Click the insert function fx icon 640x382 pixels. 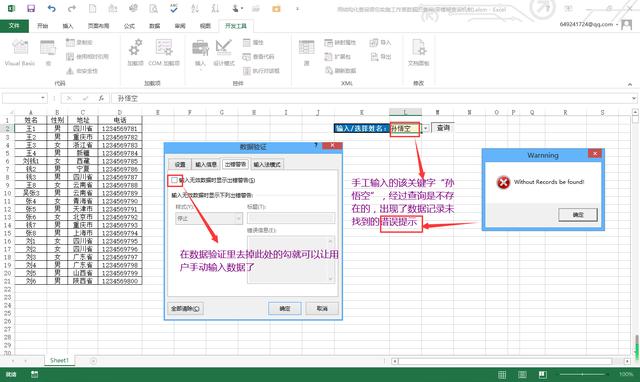click(x=101, y=98)
